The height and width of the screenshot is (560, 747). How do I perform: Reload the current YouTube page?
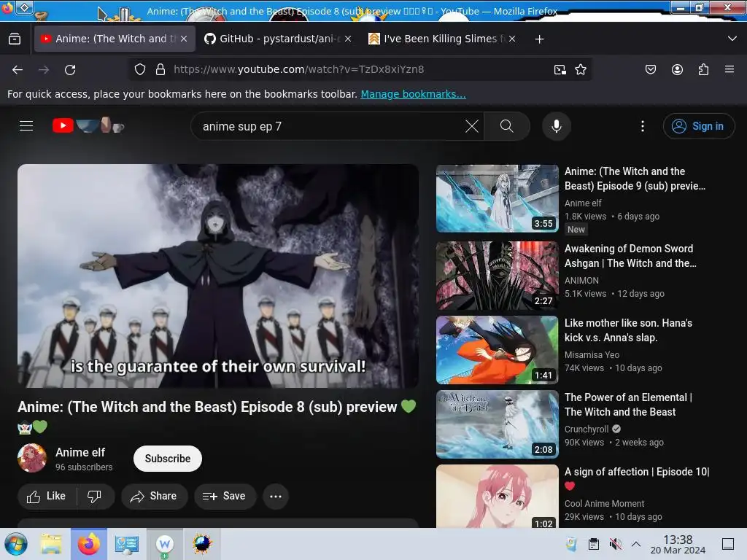[x=70, y=70]
